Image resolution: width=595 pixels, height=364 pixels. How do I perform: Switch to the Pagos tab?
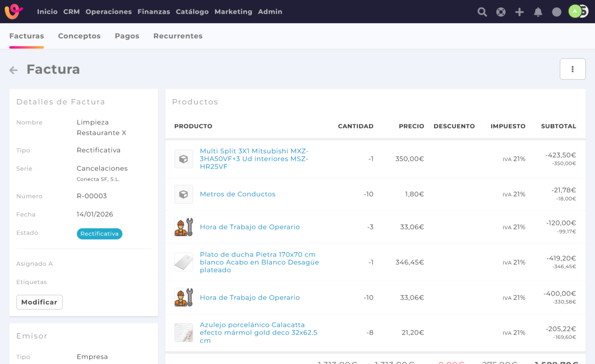(127, 36)
